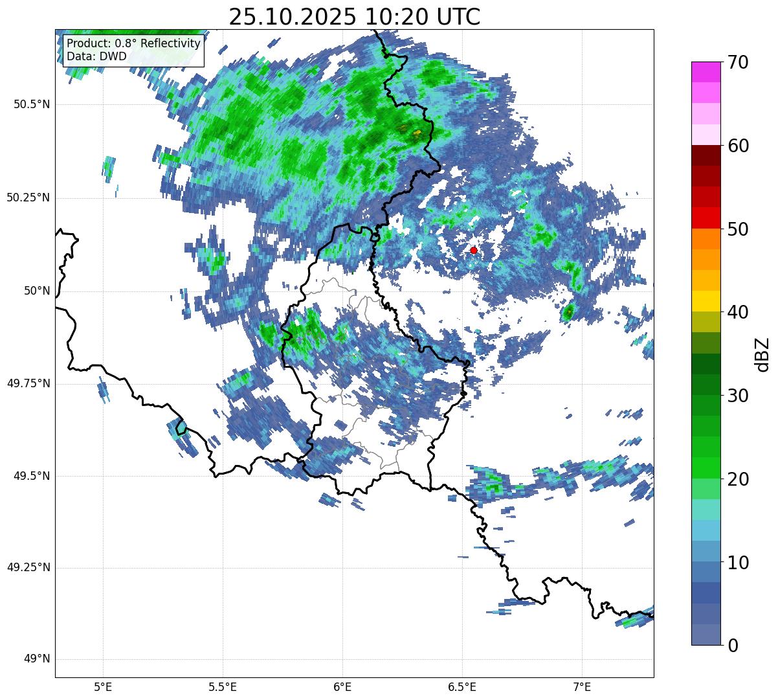The width and height of the screenshot is (778, 700).
Task: Click the bright yellow colorbar segment above 40
Action: click(x=706, y=301)
